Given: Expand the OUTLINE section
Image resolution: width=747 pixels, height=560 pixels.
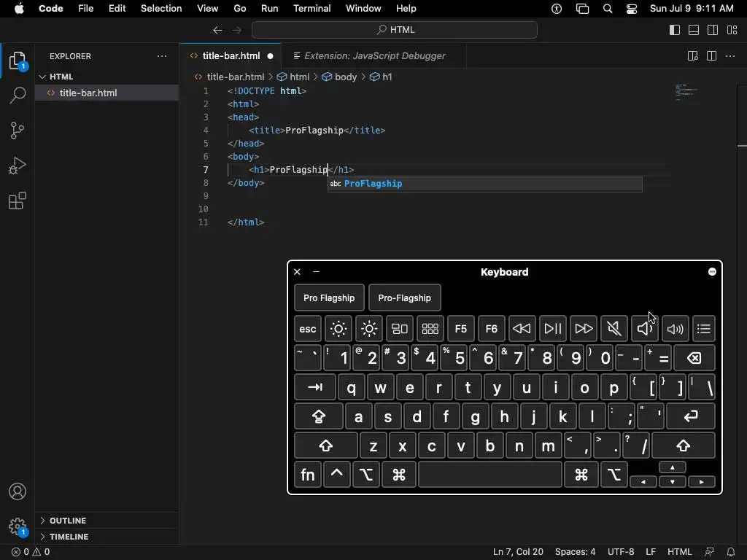Looking at the screenshot, I should point(107,521).
